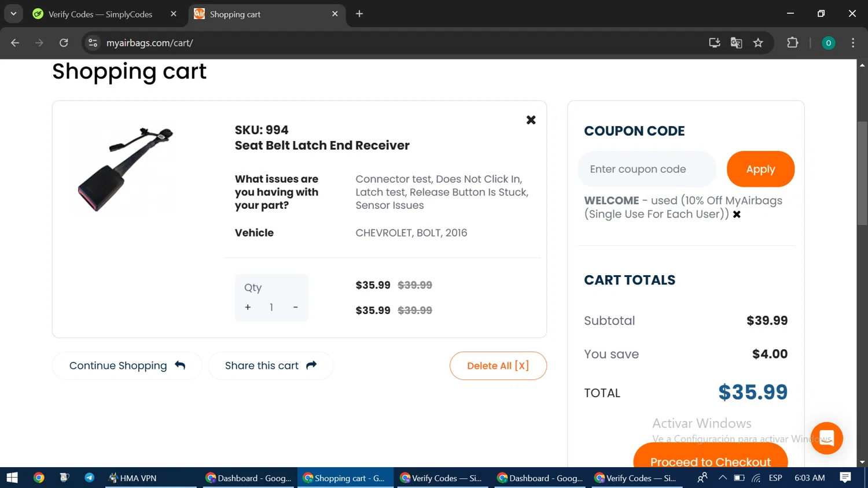Screen dimensions: 868x488
Task: Go forward in browser history
Action: (39, 43)
